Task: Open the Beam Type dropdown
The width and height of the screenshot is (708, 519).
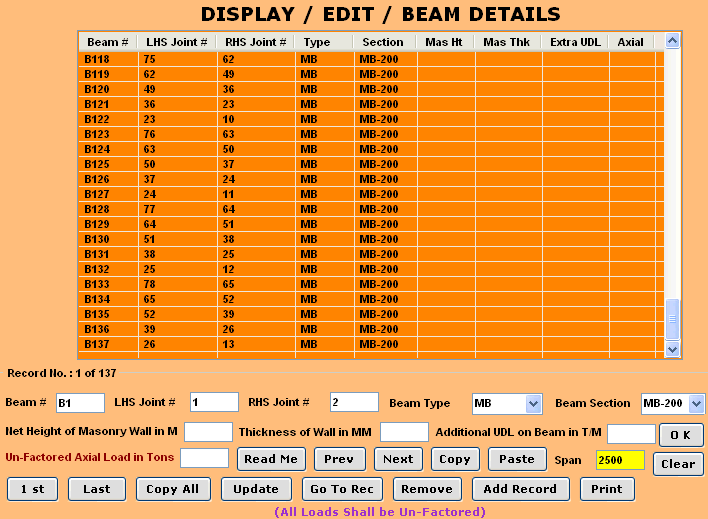Action: coord(534,403)
